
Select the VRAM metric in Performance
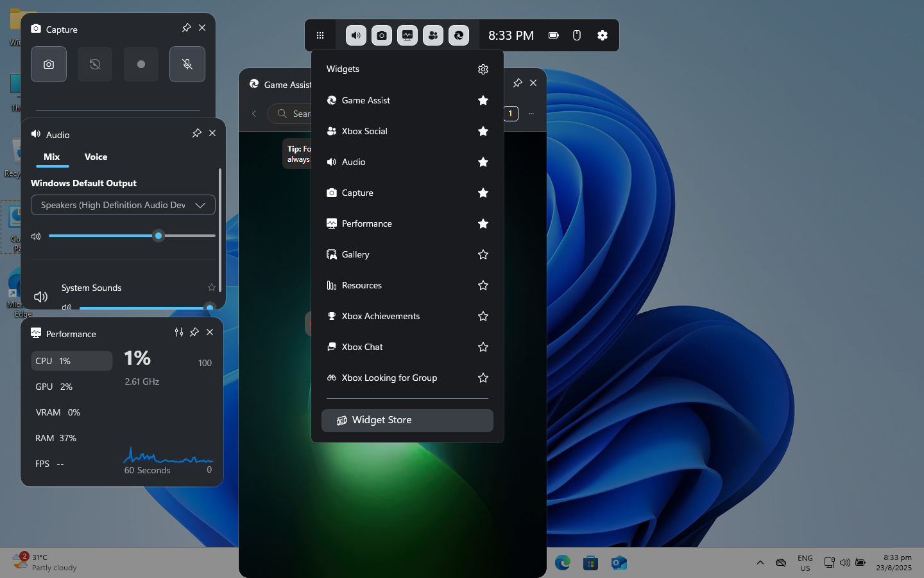[72, 412]
